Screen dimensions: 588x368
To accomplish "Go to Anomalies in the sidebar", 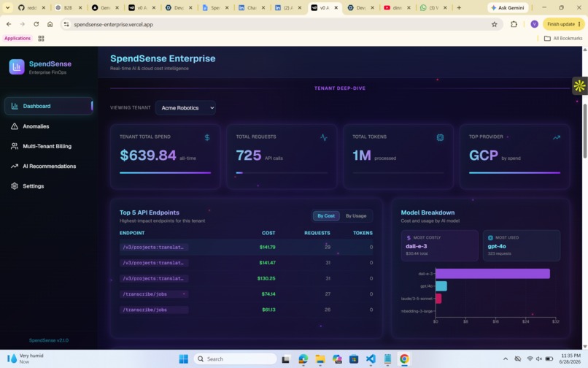I will click(x=49, y=126).
